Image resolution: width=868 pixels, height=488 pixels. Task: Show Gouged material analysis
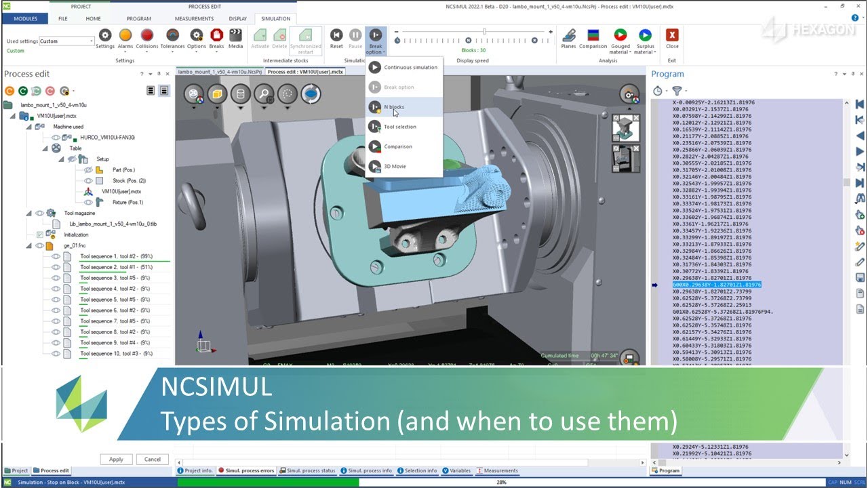(620, 35)
